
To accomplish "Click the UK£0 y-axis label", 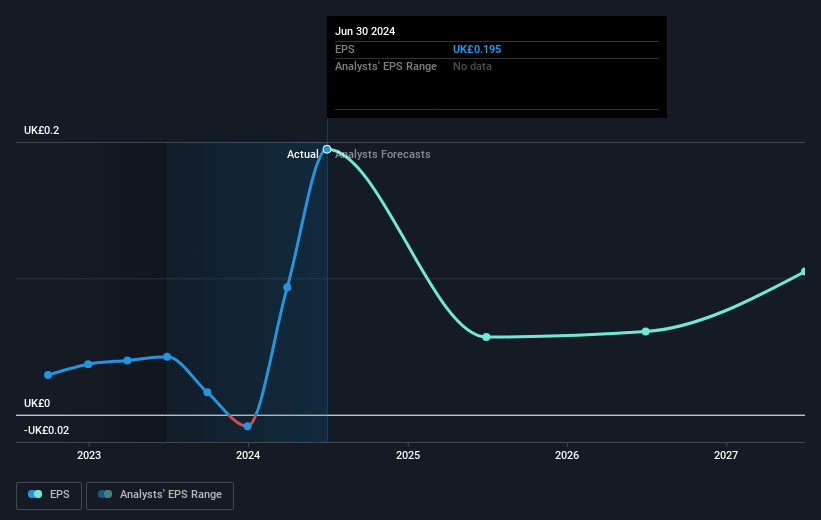I will 37,403.
